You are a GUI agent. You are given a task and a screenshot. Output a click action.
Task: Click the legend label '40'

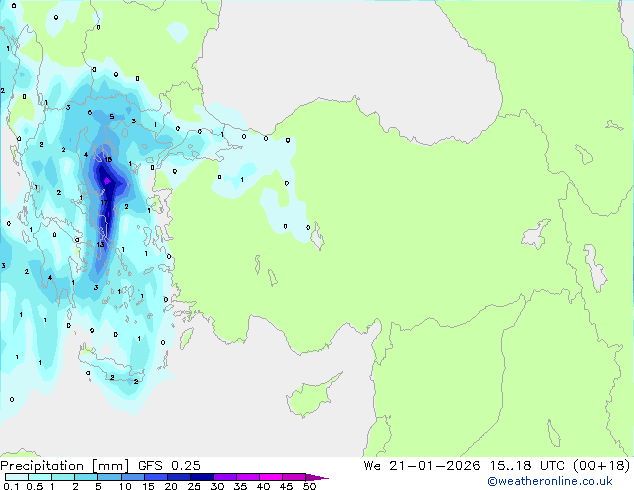(263, 486)
